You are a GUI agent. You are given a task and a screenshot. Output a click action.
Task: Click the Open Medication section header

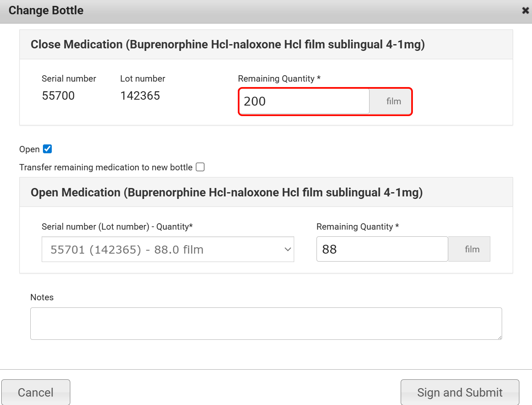tap(226, 193)
